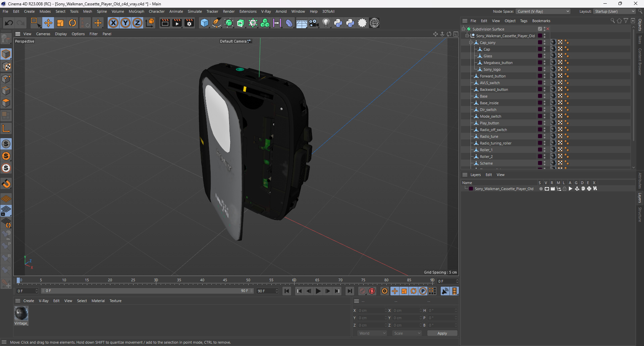Screen dimensions: 644x346
Task: Click Render View clapperboard icon
Action: [x=165, y=23]
